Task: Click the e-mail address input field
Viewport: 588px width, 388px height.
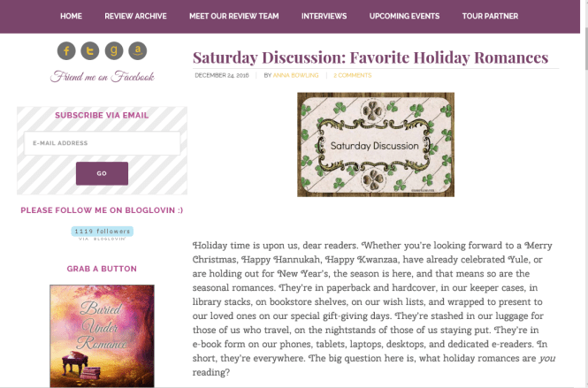Action: (x=102, y=143)
